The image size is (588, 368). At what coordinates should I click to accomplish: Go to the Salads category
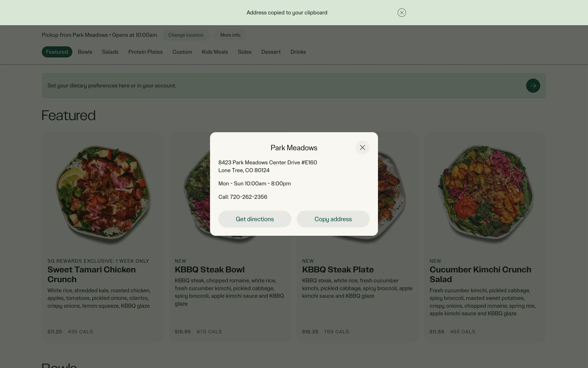point(110,52)
